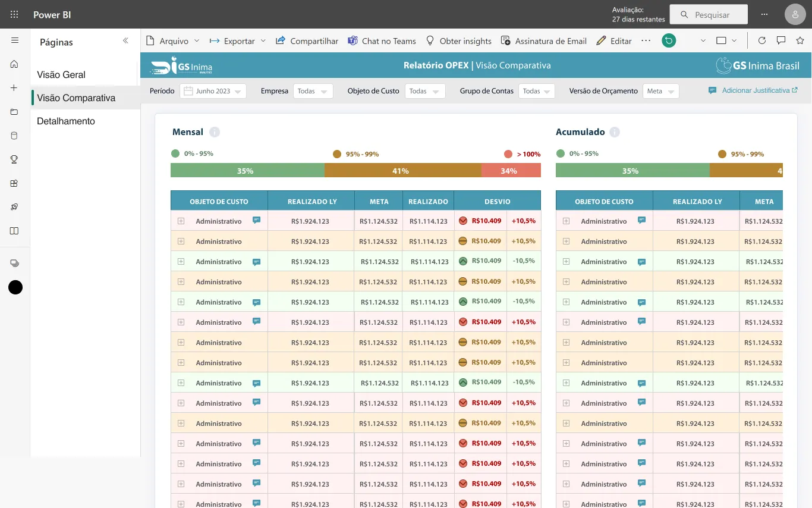Open the comments pane icon
This screenshot has width=812, height=508.
point(781,40)
